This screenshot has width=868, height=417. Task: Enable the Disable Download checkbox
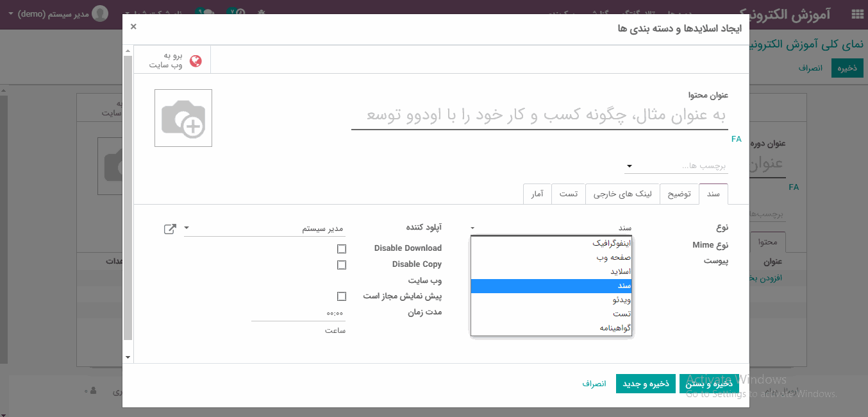click(x=342, y=249)
